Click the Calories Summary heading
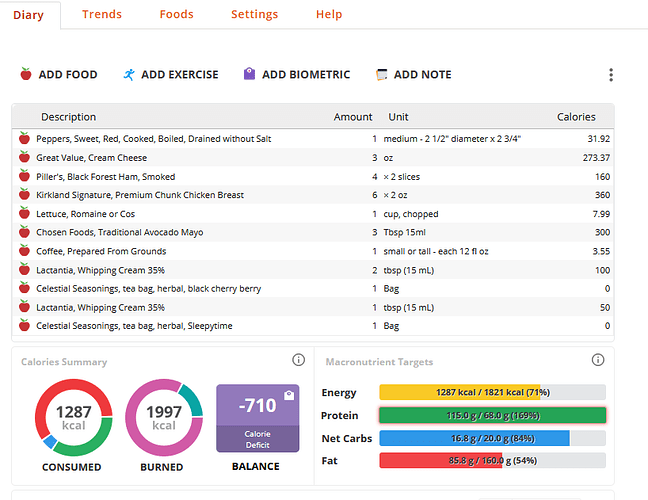This screenshot has height=500, width=648. point(64,362)
